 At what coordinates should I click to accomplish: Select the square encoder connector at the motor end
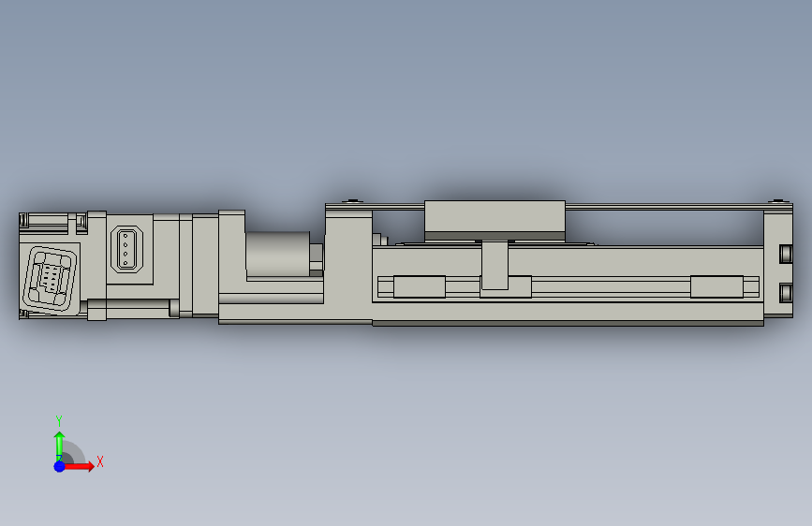pyautogui.click(x=51, y=277)
